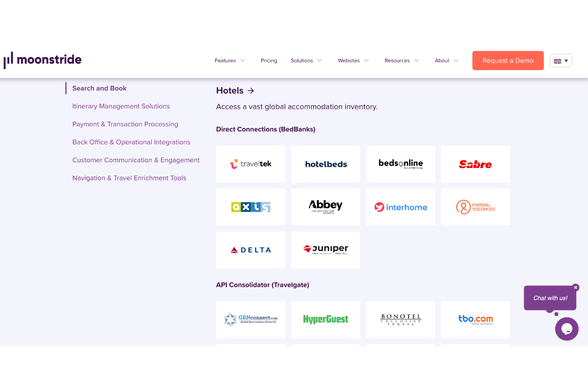588x392 pixels.
Task: Open the language flag selector
Action: (x=561, y=61)
